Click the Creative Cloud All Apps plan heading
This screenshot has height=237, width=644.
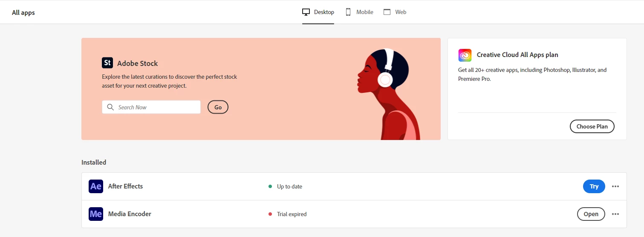517,55
